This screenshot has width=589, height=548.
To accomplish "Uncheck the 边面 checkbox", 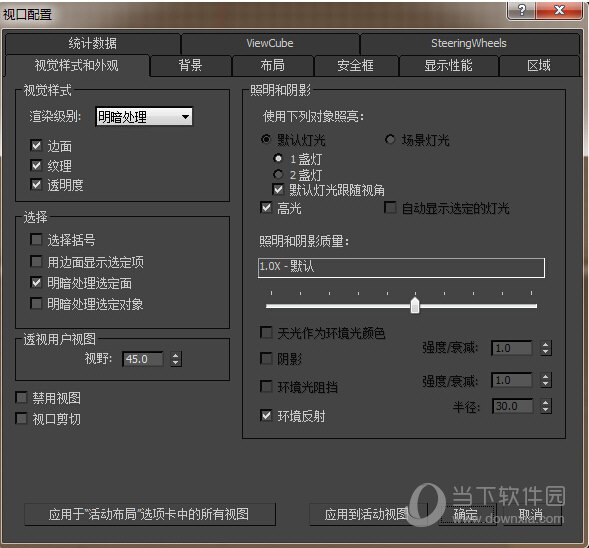I will [x=36, y=145].
